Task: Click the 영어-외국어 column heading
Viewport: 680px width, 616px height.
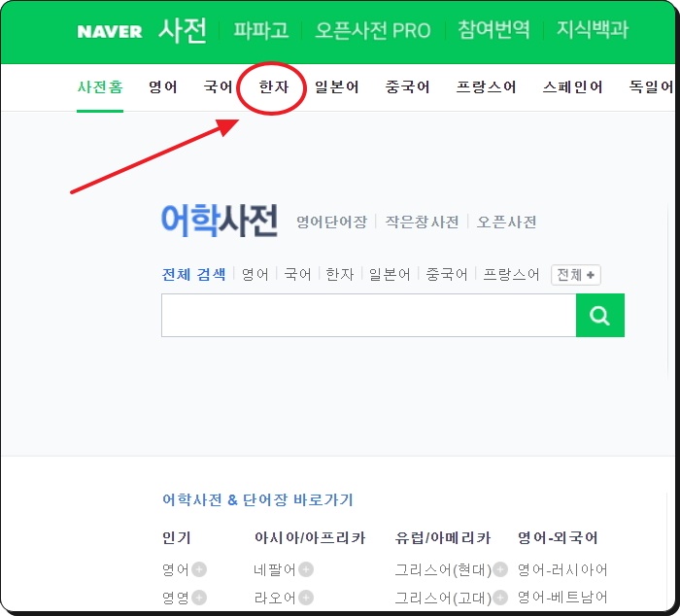Action: tap(558, 538)
